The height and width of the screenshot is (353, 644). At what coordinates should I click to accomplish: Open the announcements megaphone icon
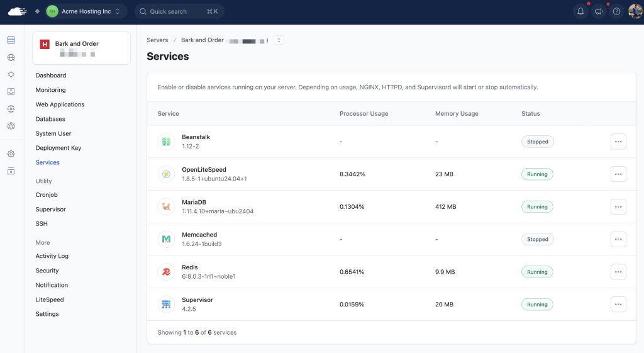(599, 11)
